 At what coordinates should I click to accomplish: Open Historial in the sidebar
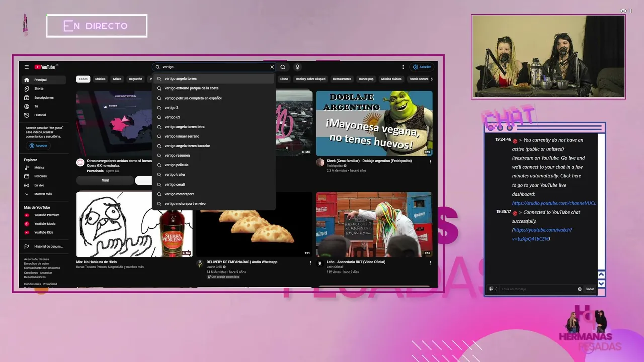point(44,115)
